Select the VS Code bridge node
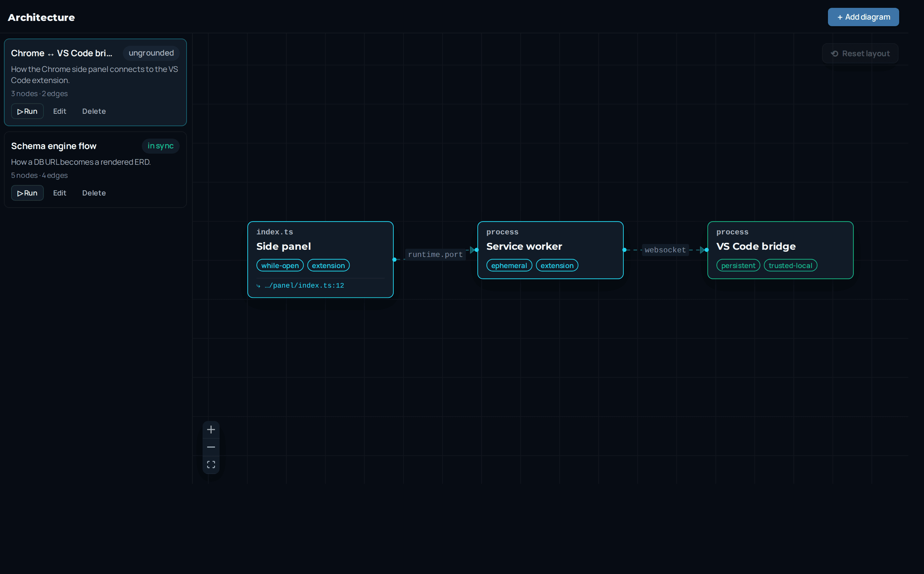Image resolution: width=924 pixels, height=574 pixels. tap(780, 250)
